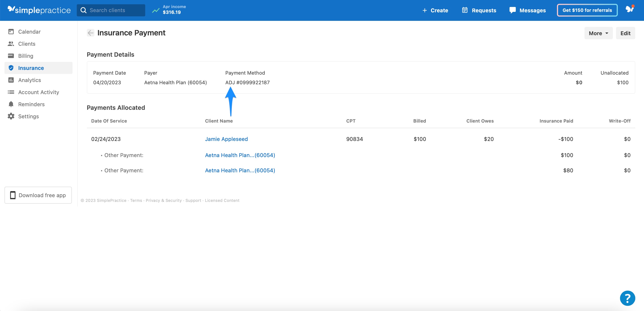Image resolution: width=644 pixels, height=311 pixels.
Task: Click the Edit button
Action: 625,33
